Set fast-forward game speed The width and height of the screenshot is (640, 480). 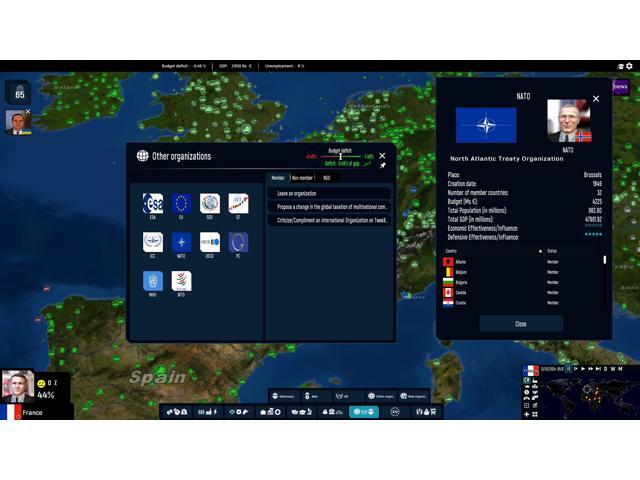pos(590,369)
